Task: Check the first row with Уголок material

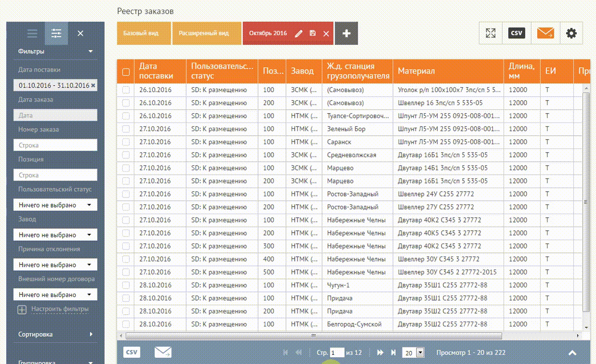Action: point(126,90)
